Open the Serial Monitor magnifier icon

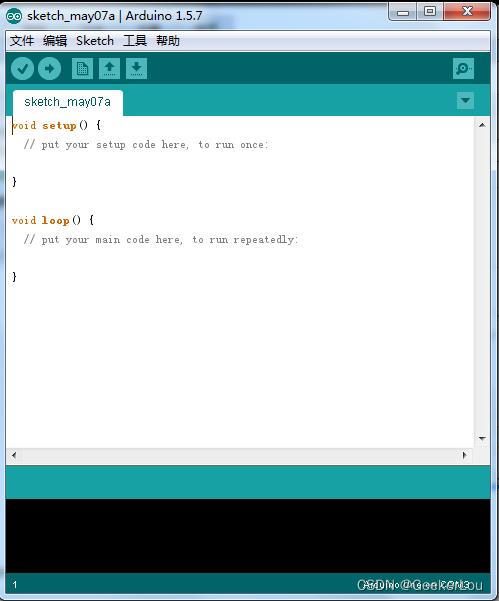coord(463,69)
